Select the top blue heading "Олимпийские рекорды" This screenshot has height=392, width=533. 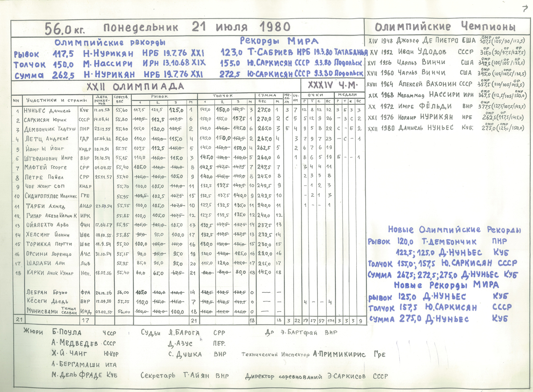click(110, 43)
